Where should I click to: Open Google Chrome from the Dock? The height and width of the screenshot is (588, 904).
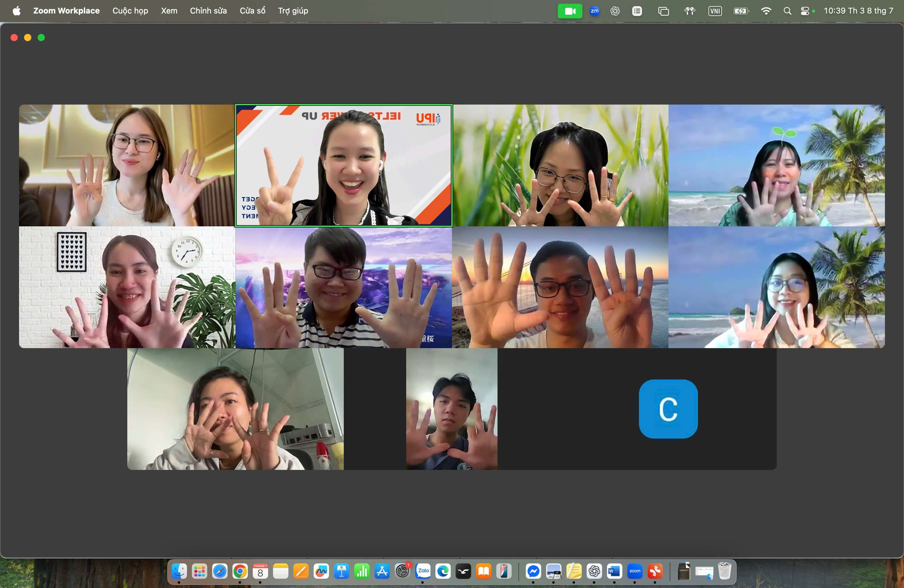tap(240, 571)
